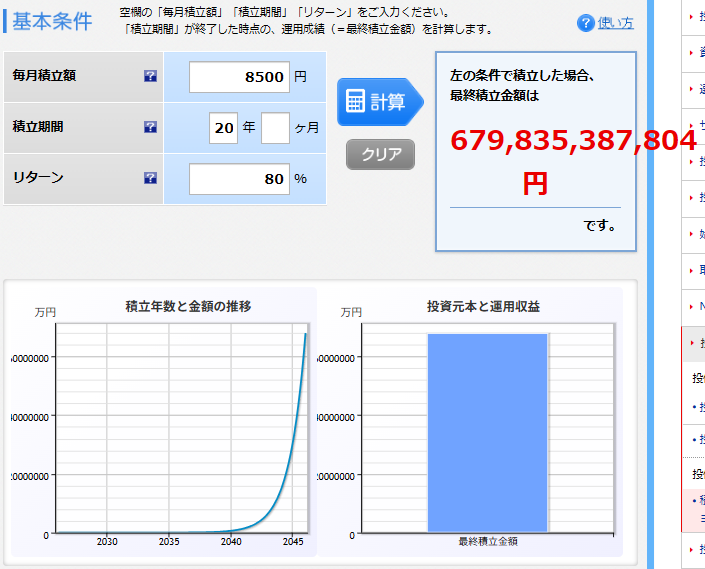
Task: Click the years field showing 20
Action: click(224, 128)
